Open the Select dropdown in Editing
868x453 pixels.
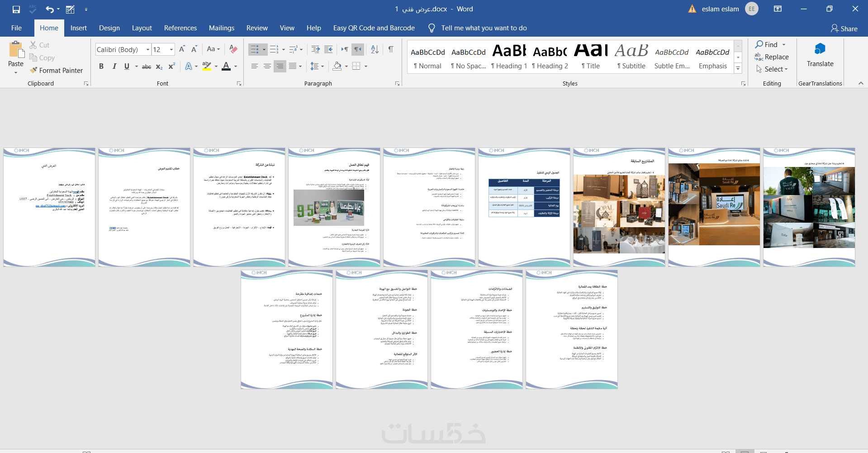tap(772, 69)
